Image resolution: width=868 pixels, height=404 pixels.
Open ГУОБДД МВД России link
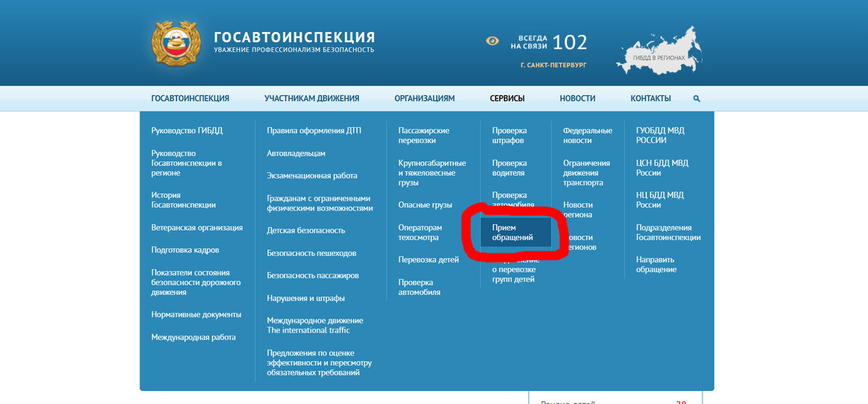[660, 136]
